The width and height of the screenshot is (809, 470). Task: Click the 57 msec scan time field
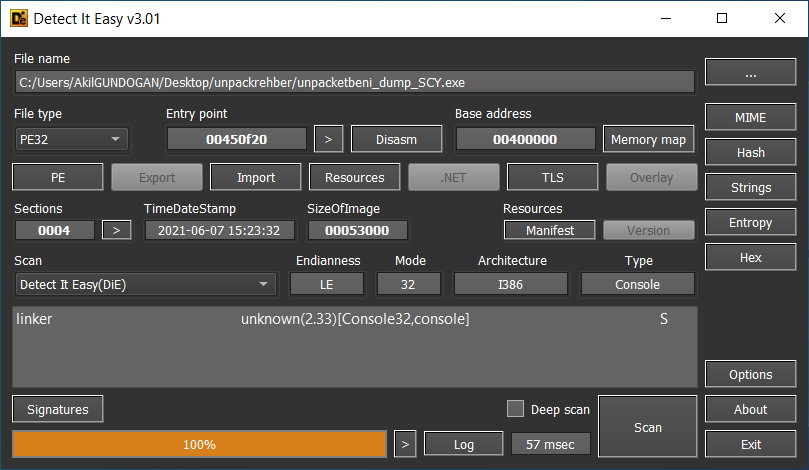click(x=550, y=444)
